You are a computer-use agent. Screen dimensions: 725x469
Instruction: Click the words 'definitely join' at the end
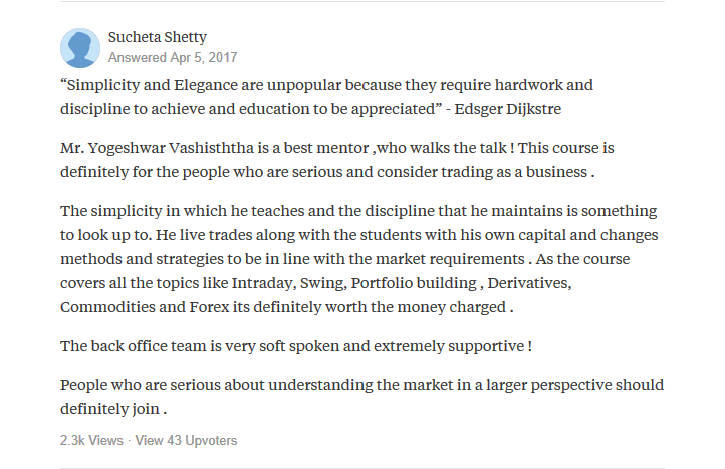(x=110, y=409)
